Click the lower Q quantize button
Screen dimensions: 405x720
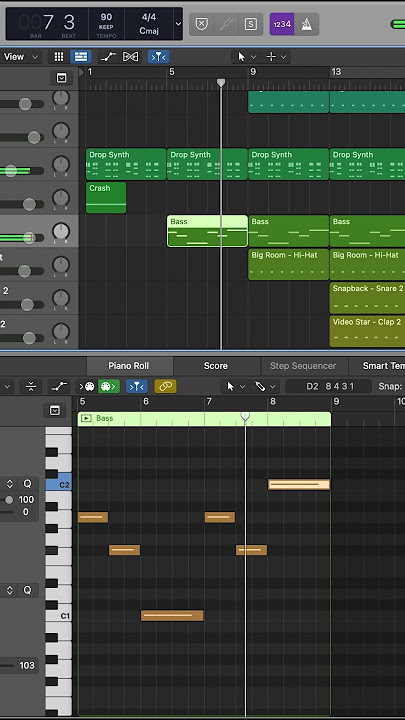click(x=28, y=590)
